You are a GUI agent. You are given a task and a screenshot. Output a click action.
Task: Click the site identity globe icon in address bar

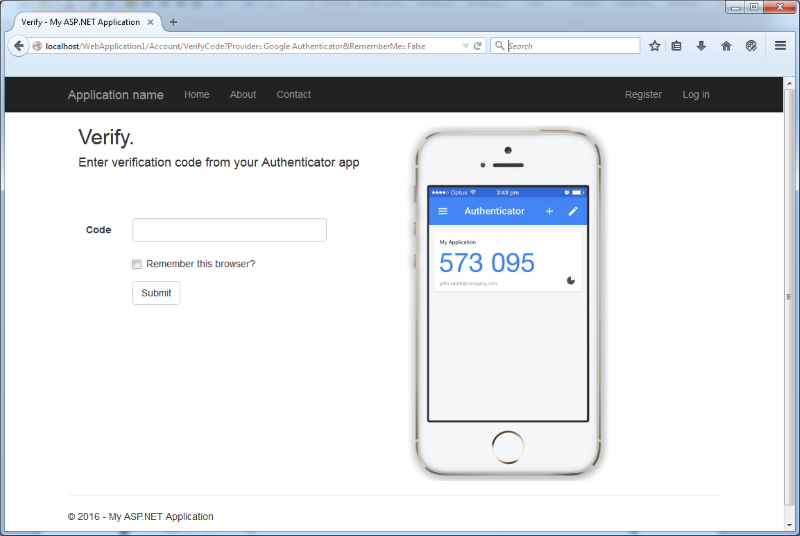[37, 46]
